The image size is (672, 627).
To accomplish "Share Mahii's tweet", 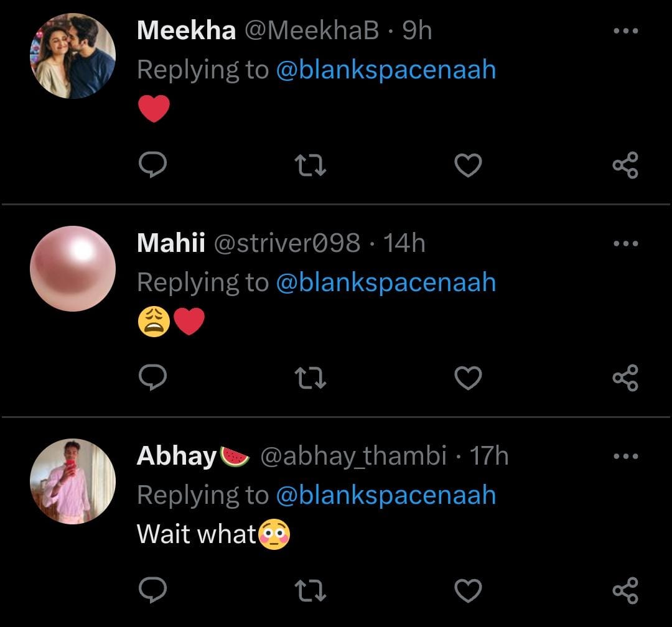I will [625, 378].
